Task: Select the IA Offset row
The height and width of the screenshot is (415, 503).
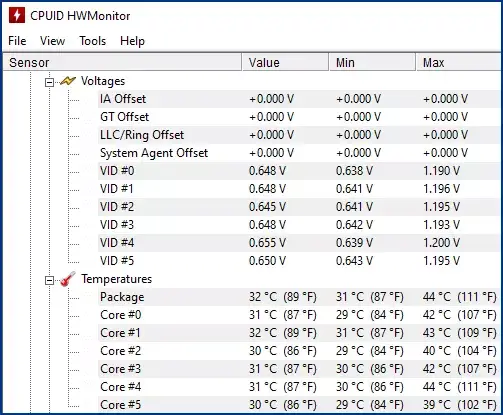Action: pos(299,99)
